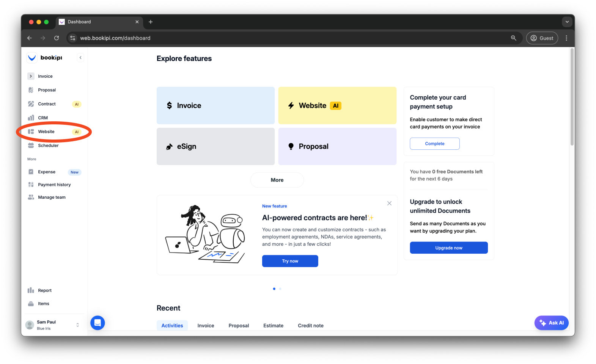Click the More features button
Image resolution: width=596 pixels, height=364 pixels.
(277, 180)
